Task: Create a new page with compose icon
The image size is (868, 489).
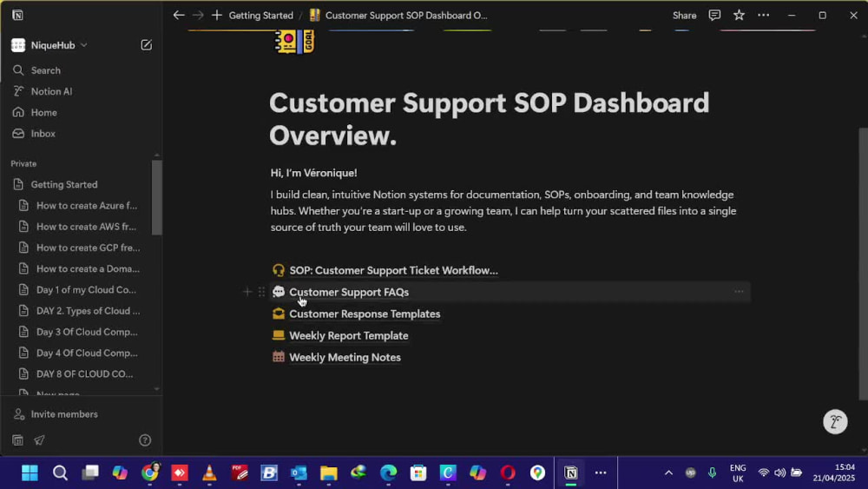Action: (146, 45)
